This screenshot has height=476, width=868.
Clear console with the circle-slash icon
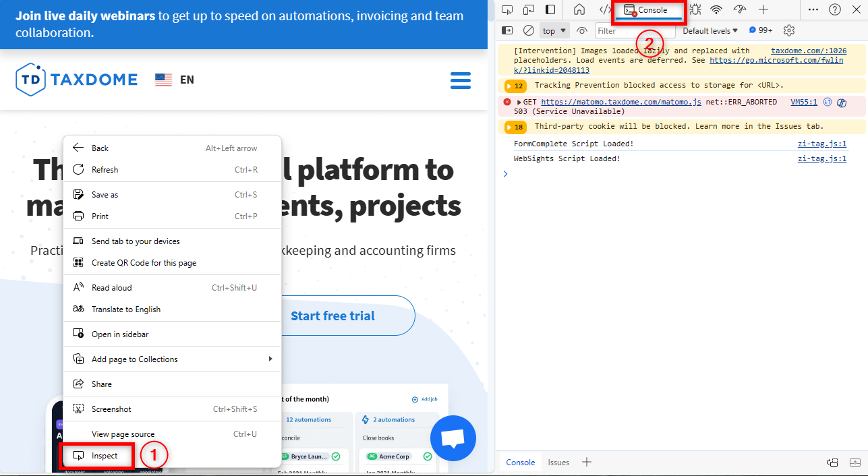[529, 30]
